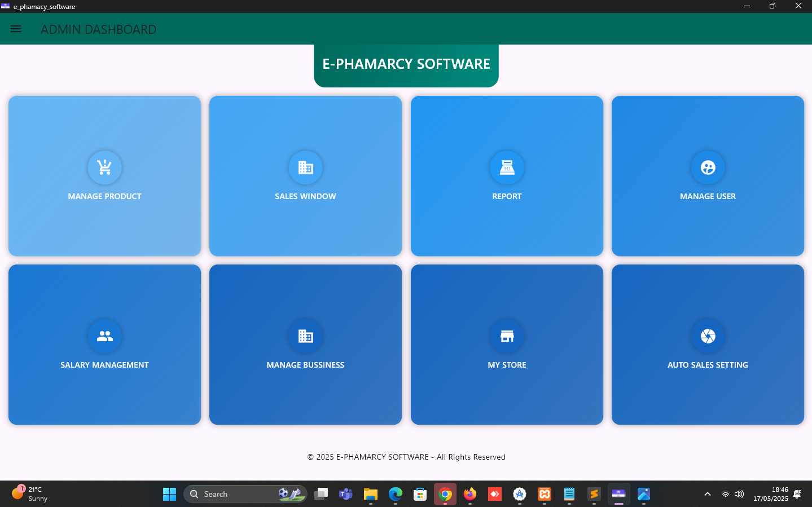Select the SALES WINDOW text label
The width and height of the screenshot is (812, 507).
(x=305, y=196)
